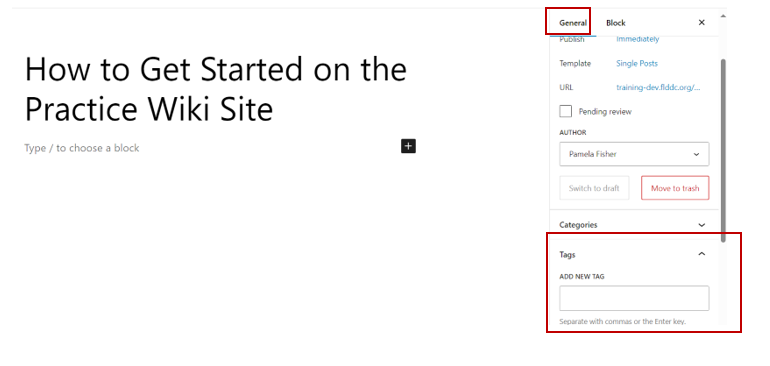The height and width of the screenshot is (366, 770).
Task: Open the training-dev URL link
Action: (x=659, y=87)
